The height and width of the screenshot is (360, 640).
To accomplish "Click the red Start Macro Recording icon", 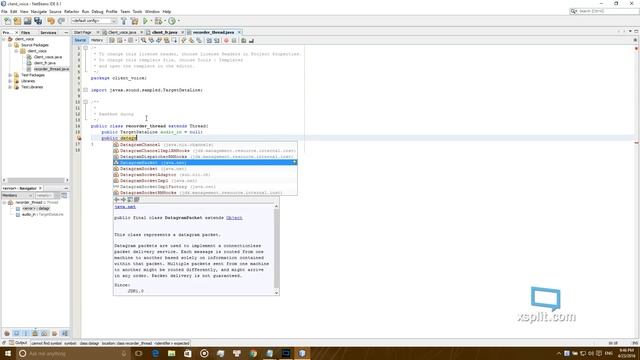I will tap(226, 40).
